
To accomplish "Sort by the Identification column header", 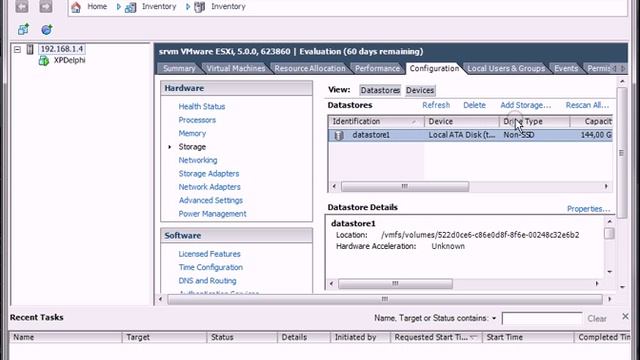I will point(376,122).
